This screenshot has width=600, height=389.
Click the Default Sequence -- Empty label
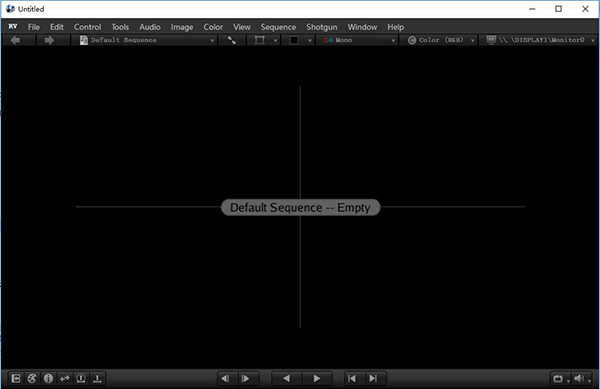pyautogui.click(x=301, y=207)
